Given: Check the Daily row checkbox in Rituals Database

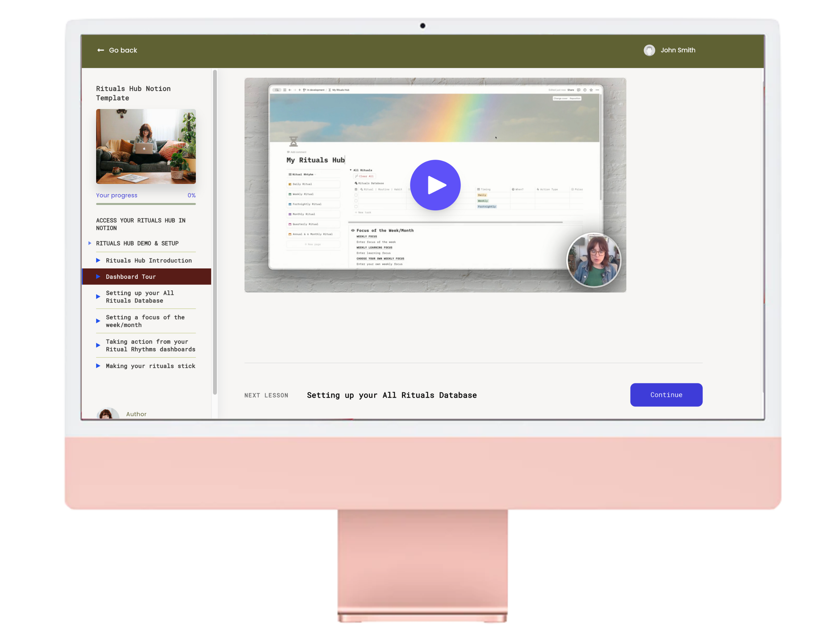Looking at the screenshot, I should coord(356,195).
